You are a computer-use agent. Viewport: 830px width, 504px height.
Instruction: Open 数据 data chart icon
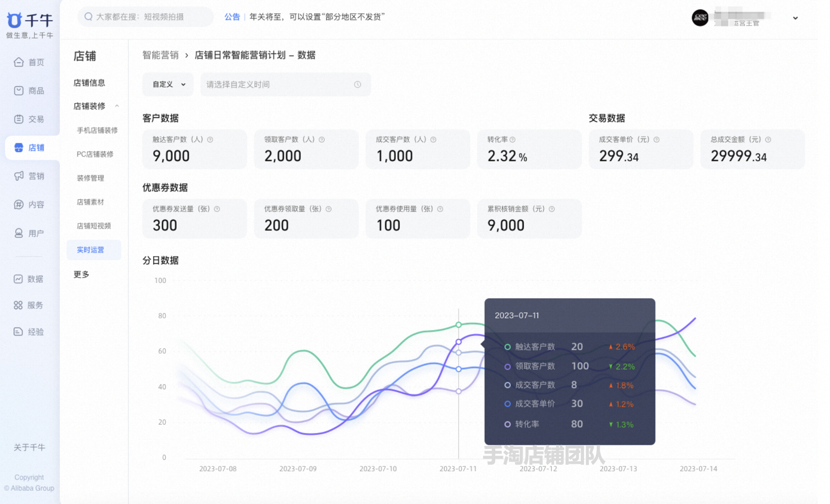pyautogui.click(x=18, y=279)
